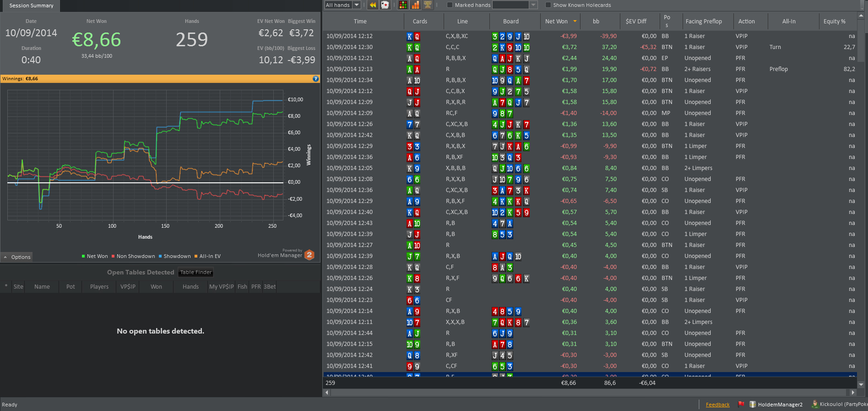The width and height of the screenshot is (868, 411).
Task: Click the blue help icon on Winnings bar
Action: (x=315, y=79)
